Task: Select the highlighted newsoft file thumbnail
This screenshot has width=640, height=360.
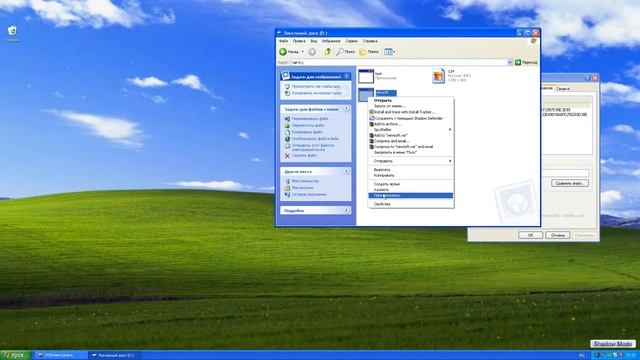Action: (366, 95)
